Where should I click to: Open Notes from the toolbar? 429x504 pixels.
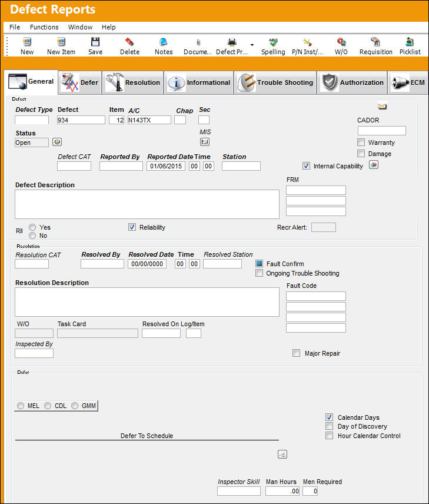pyautogui.click(x=164, y=42)
